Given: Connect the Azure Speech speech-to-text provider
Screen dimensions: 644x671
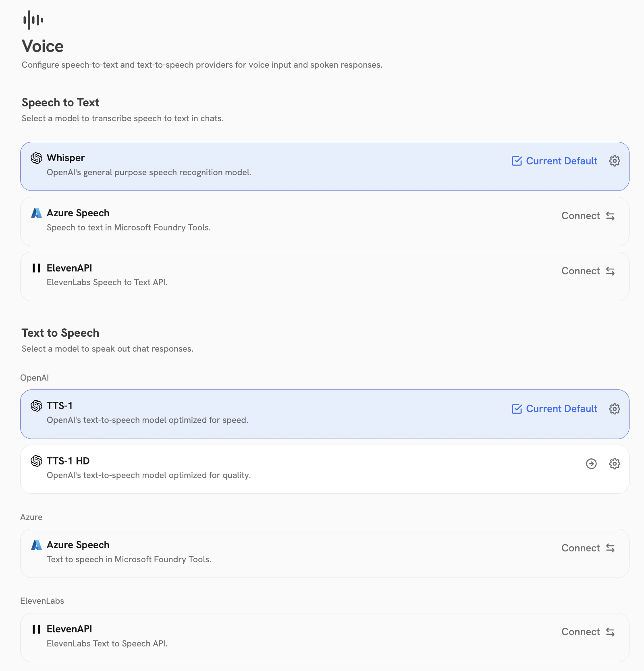Looking at the screenshot, I should pos(588,216).
